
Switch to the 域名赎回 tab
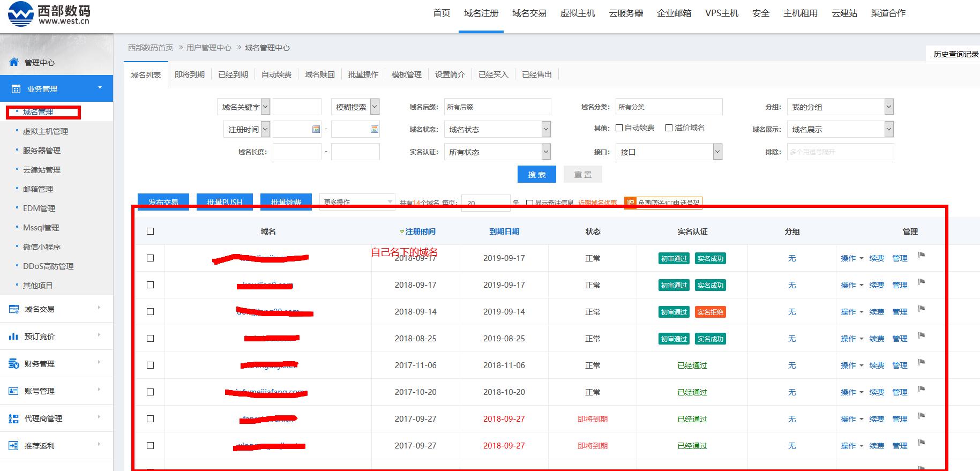click(x=320, y=74)
